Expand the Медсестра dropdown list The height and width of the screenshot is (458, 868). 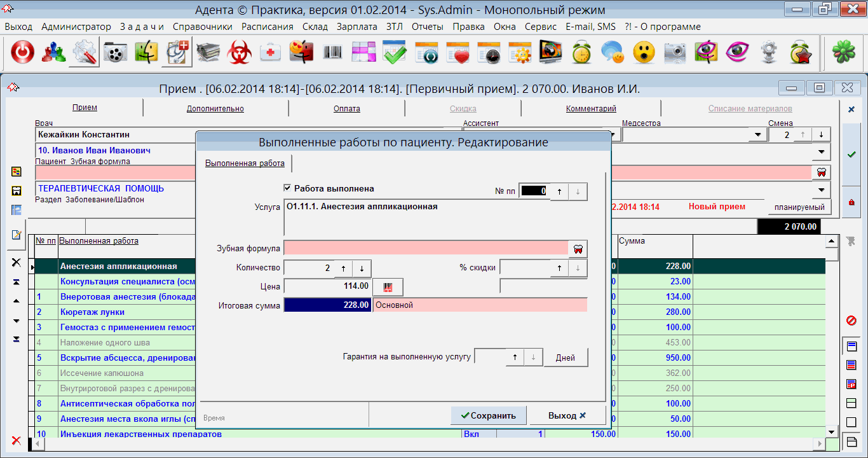[757, 135]
